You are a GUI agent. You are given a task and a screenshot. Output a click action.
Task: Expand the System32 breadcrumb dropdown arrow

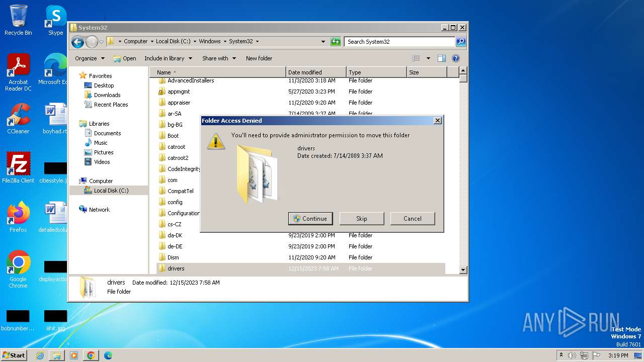click(x=257, y=42)
